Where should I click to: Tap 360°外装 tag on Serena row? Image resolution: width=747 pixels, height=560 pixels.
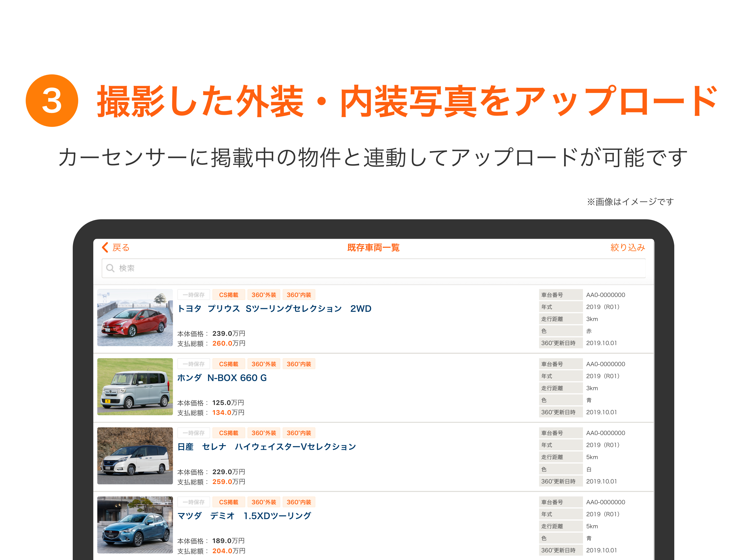click(264, 433)
